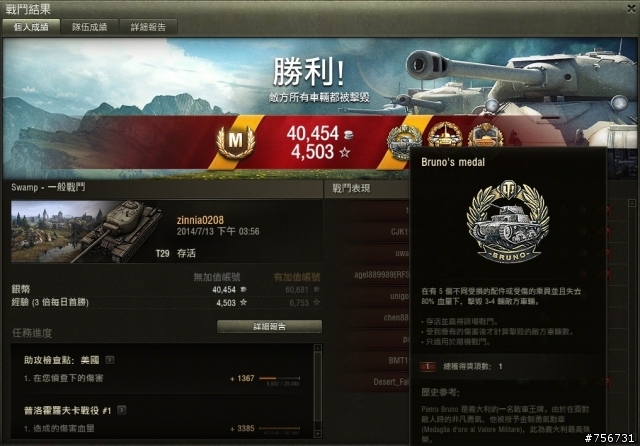Open the 詳細報告 tab

pos(148,27)
